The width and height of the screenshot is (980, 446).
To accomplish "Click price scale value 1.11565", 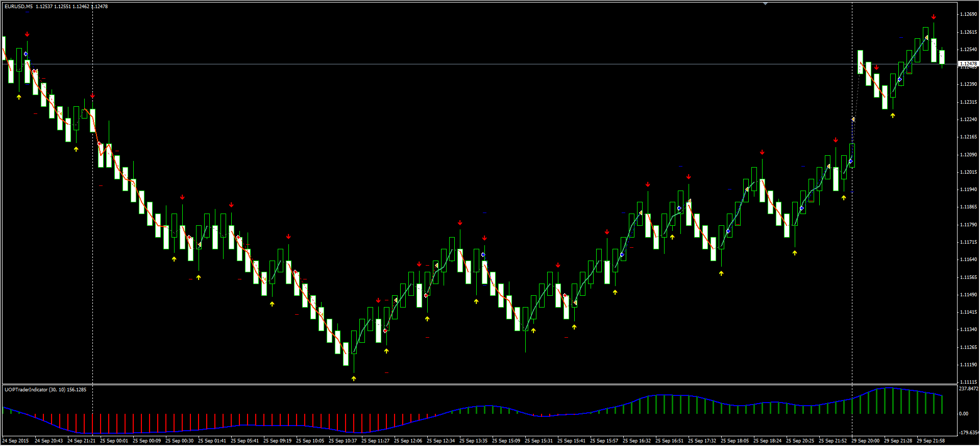I will [968, 277].
